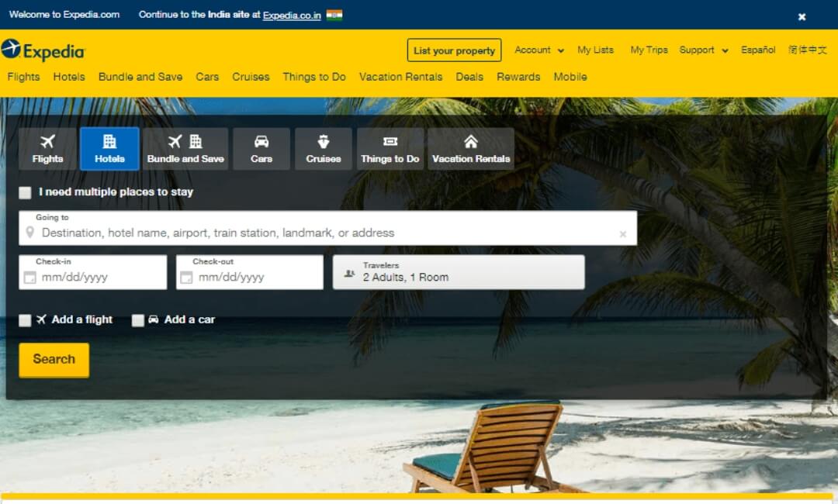Open the Bundle and Save search tab

coord(185,149)
